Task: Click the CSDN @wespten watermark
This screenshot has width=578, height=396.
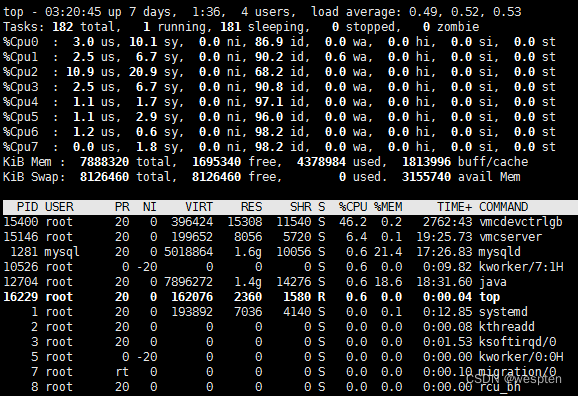Action: [514, 379]
